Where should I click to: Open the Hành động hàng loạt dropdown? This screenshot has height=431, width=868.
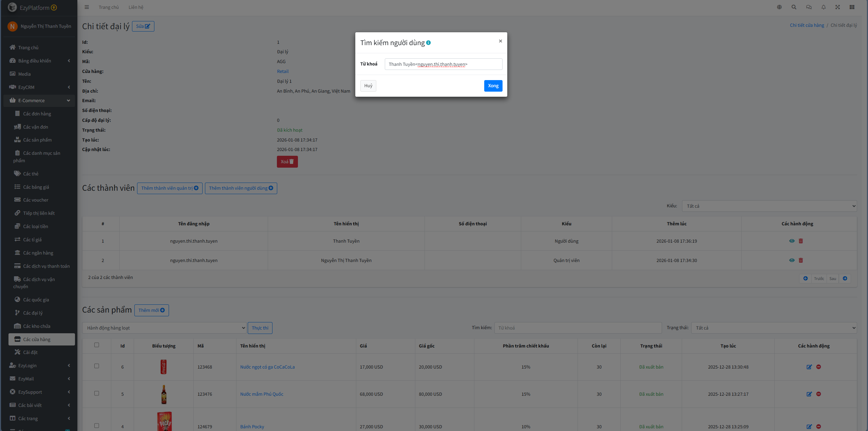tap(164, 328)
